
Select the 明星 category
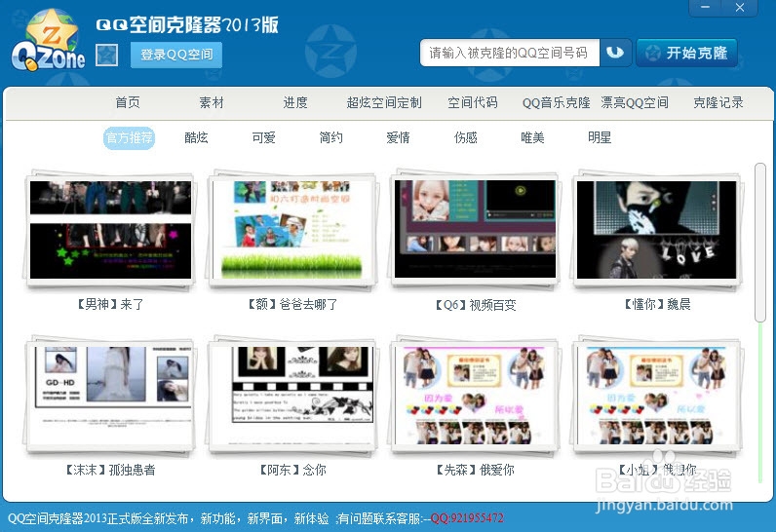tap(600, 137)
